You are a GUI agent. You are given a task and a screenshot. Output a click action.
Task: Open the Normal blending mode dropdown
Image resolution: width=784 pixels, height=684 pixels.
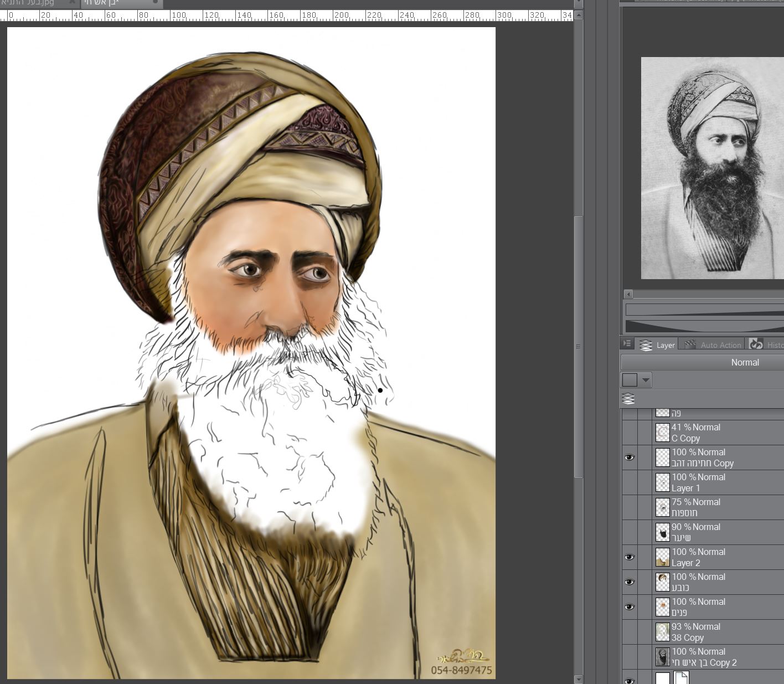745,362
